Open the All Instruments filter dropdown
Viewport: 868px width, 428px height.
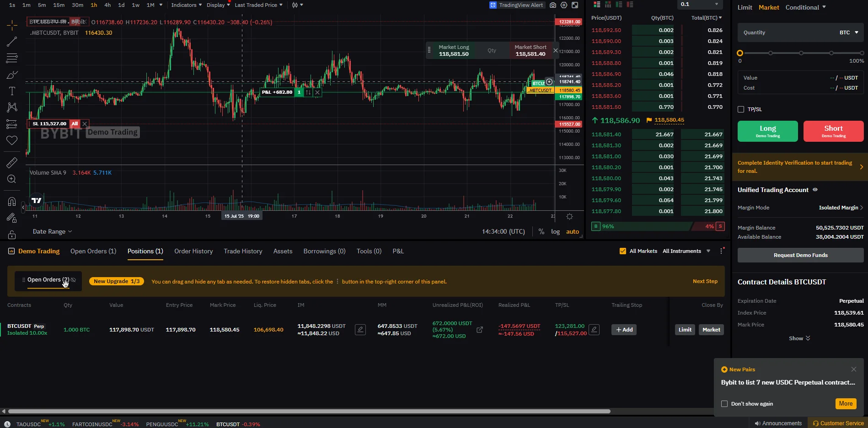(x=686, y=251)
